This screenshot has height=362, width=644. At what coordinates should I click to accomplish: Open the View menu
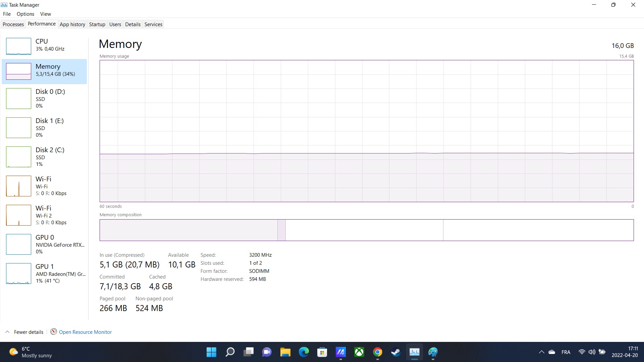click(x=46, y=14)
